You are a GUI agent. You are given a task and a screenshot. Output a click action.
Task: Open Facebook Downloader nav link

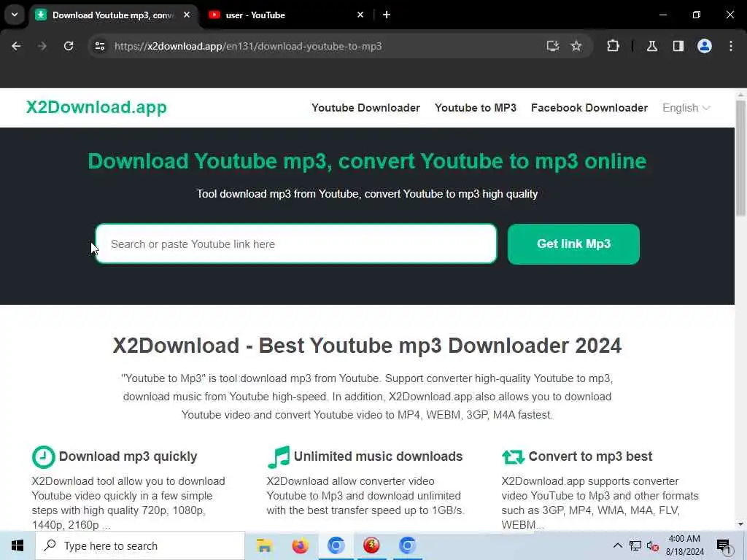click(589, 108)
